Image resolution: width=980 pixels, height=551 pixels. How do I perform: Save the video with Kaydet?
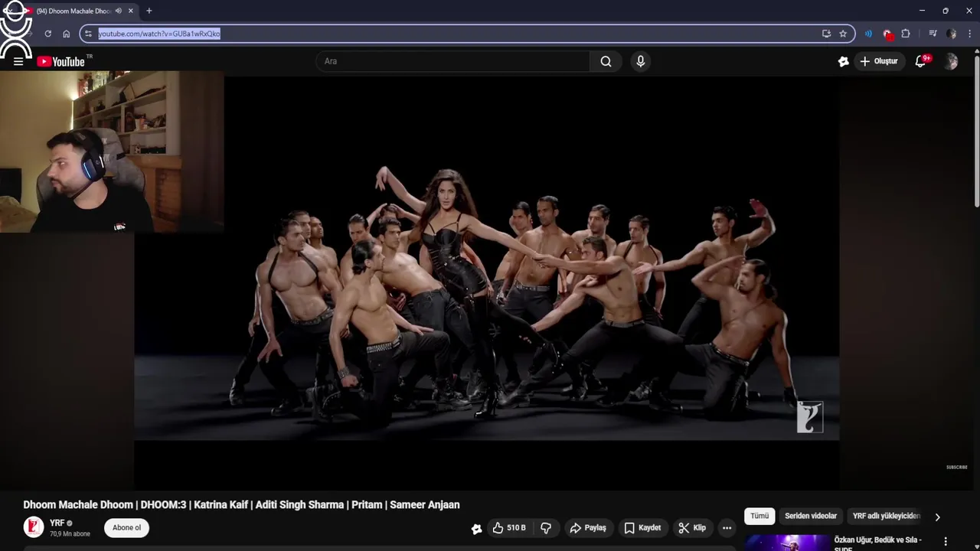pos(642,528)
